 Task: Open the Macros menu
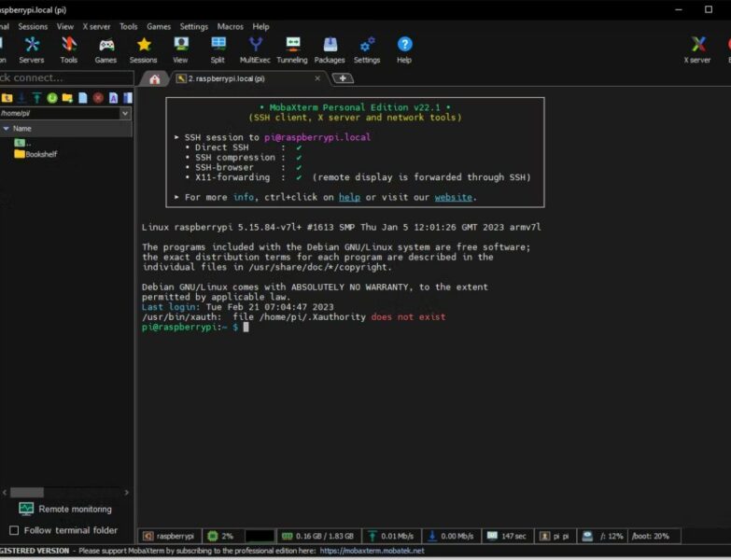coord(230,27)
